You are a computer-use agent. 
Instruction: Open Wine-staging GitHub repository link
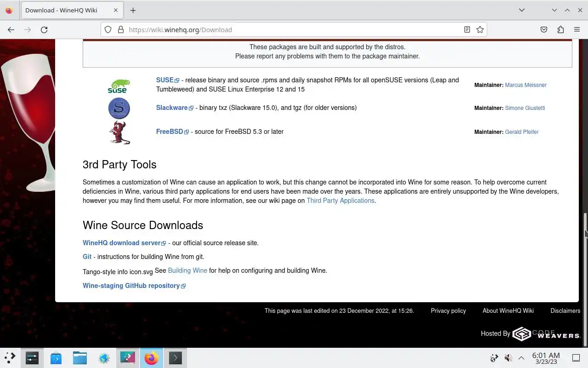(134, 286)
